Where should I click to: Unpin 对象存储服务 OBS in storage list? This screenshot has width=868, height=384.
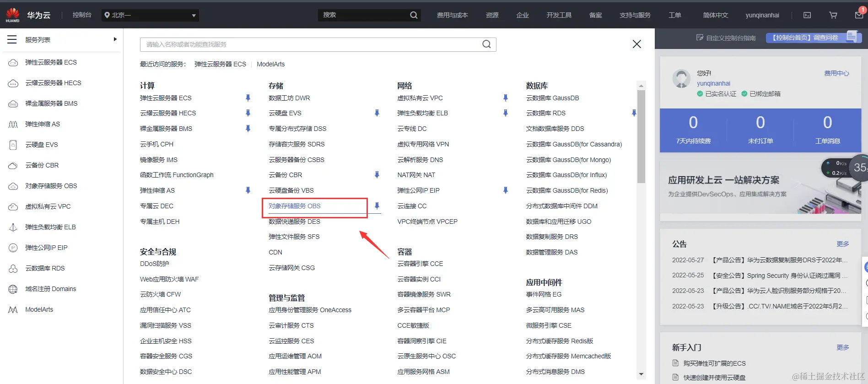(377, 206)
